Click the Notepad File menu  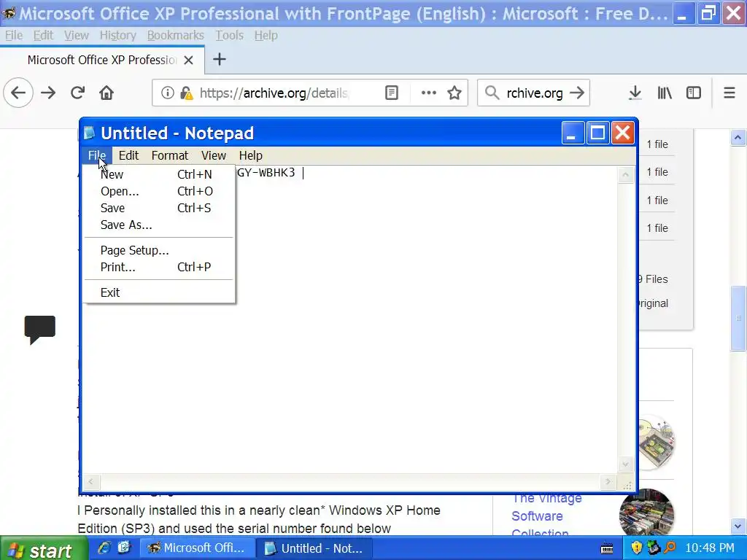(97, 155)
